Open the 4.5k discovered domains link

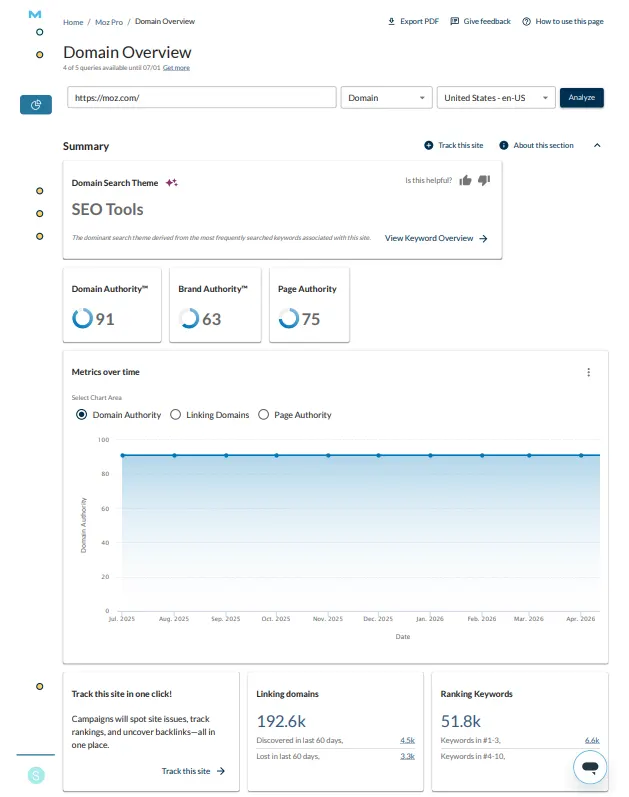407,740
